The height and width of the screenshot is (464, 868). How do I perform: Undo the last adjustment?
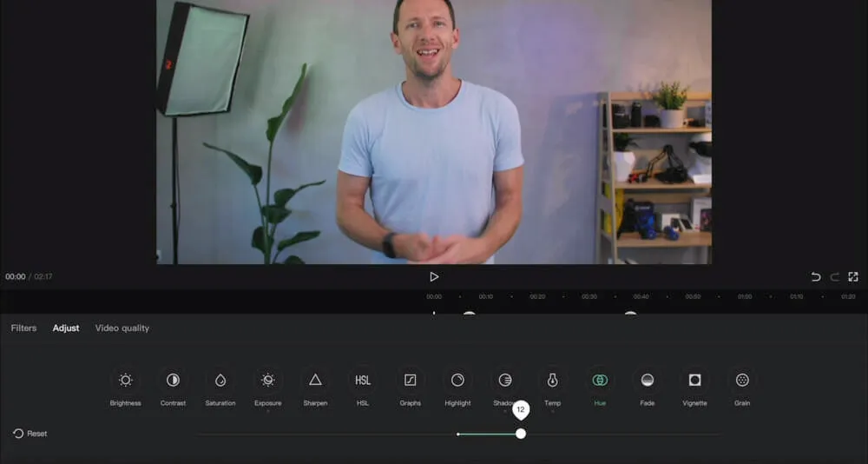click(x=815, y=276)
